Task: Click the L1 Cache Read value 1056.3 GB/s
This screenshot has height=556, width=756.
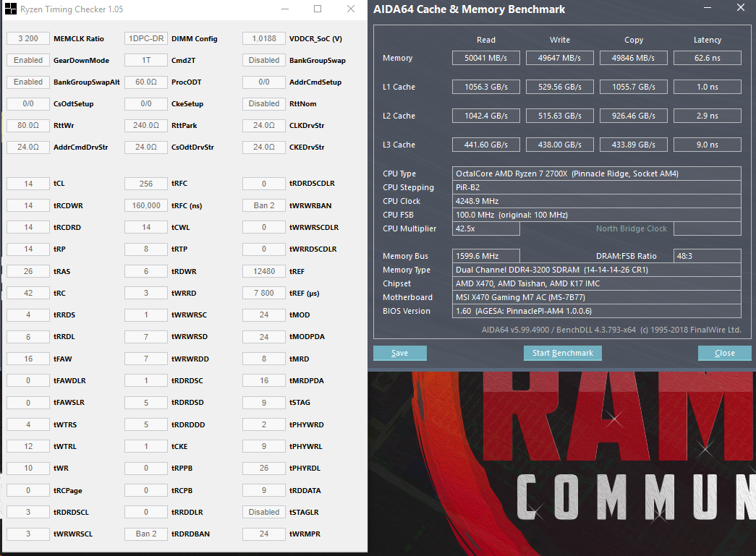Action: (486, 87)
